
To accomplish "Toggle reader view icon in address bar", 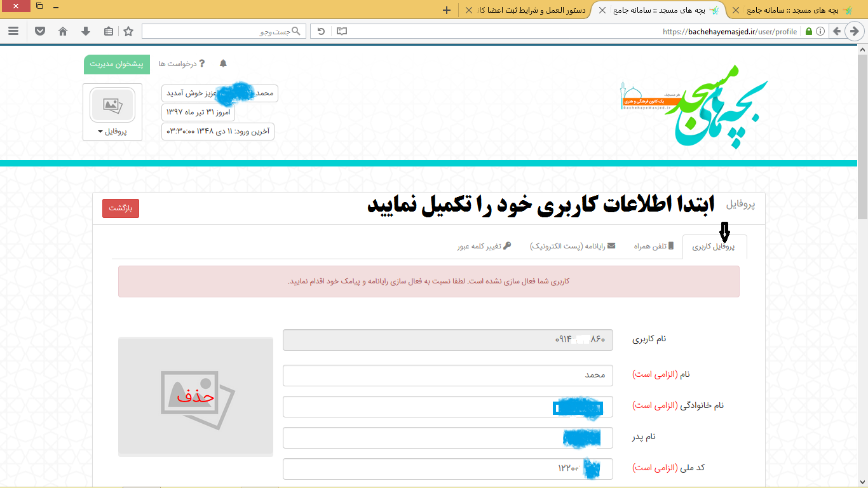I will coord(342,31).
